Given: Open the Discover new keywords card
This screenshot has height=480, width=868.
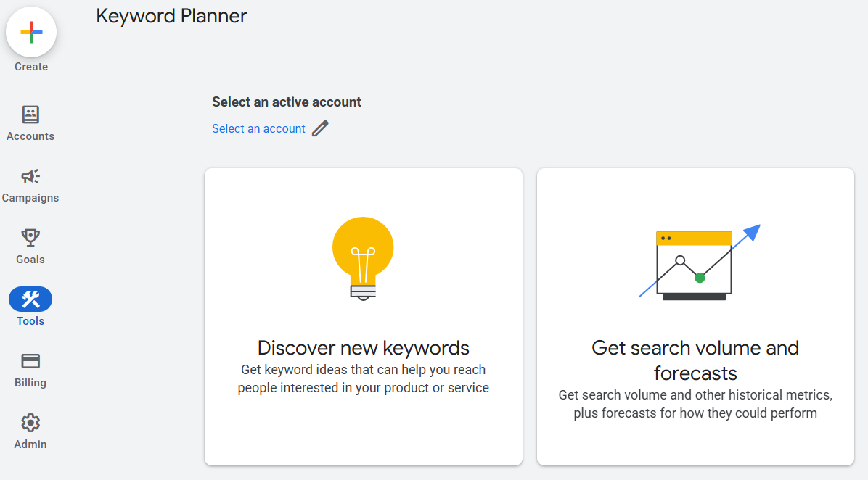Looking at the screenshot, I should coord(363,315).
